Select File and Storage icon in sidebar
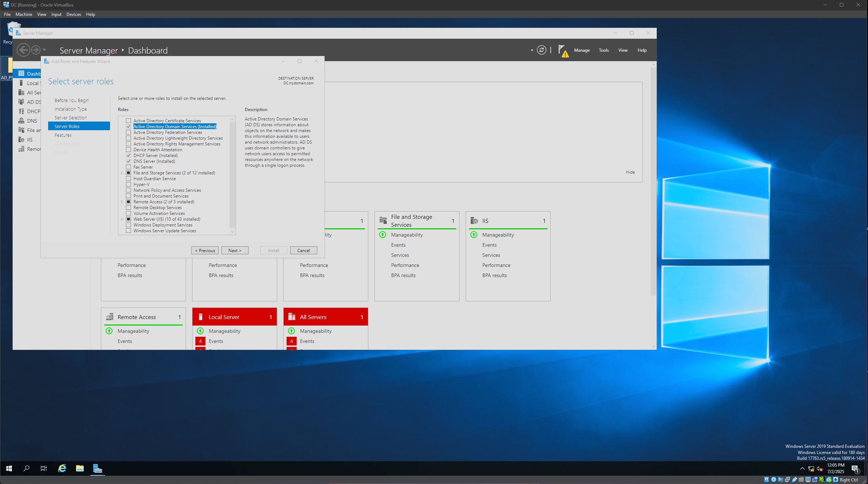 tap(21, 130)
